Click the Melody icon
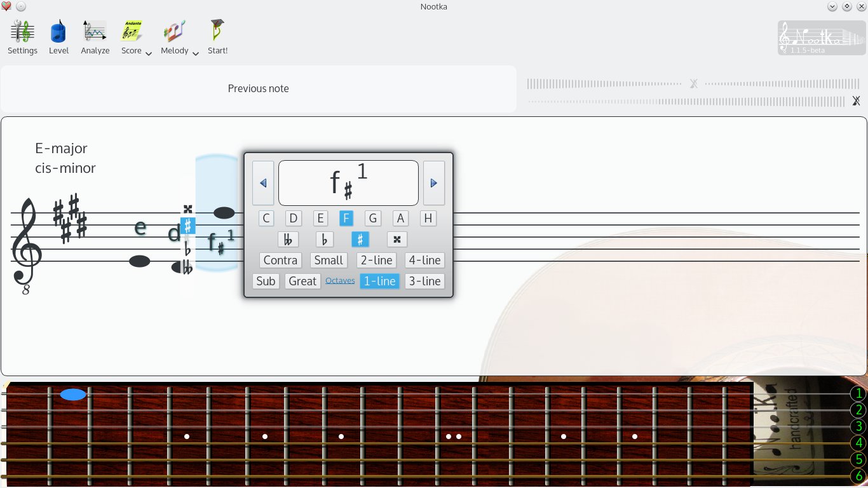 click(174, 32)
